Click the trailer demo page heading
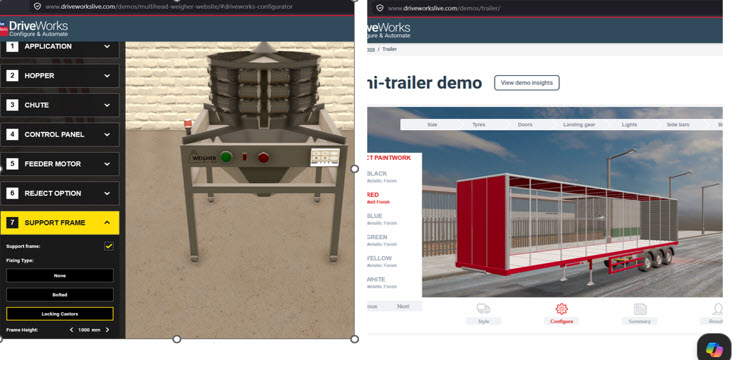The height and width of the screenshot is (375, 732). coord(425,83)
